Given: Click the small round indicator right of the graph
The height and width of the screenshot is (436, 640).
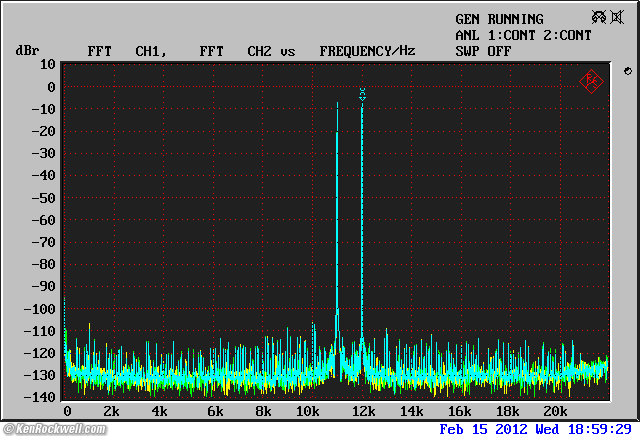Looking at the screenshot, I should click(627, 71).
